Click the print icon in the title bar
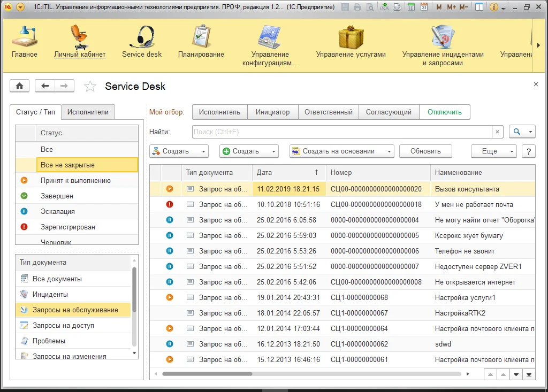 357,6
